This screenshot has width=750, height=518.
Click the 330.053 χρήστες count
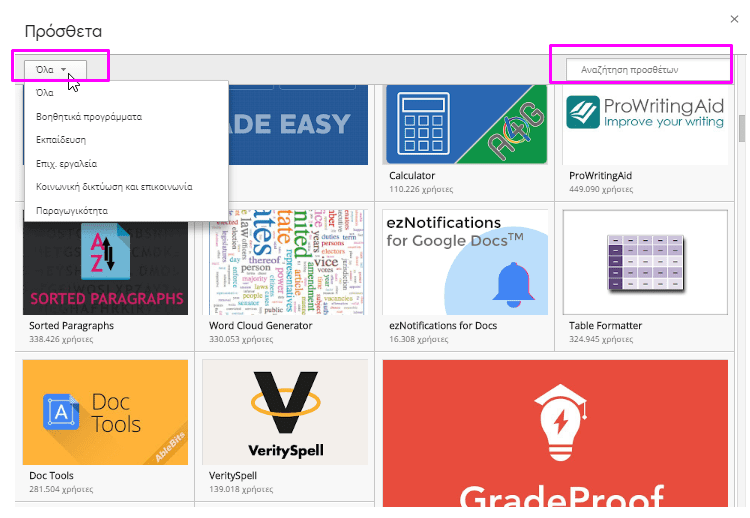coord(241,340)
